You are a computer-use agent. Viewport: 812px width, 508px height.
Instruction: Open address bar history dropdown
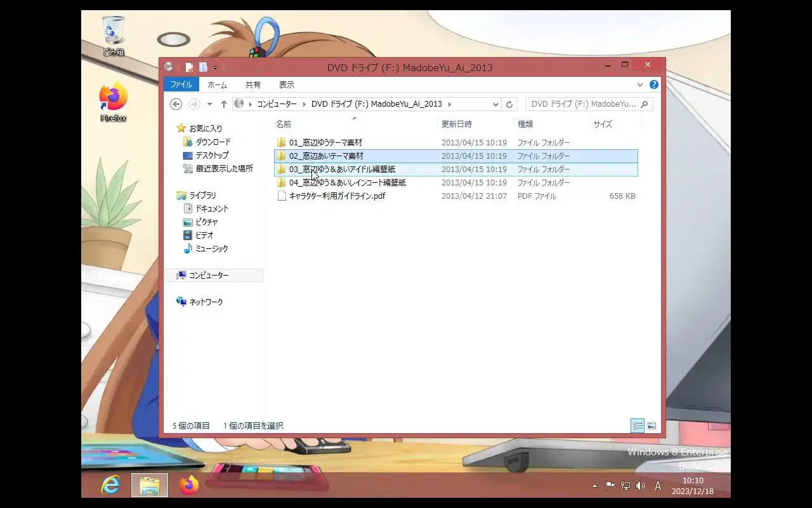point(495,104)
